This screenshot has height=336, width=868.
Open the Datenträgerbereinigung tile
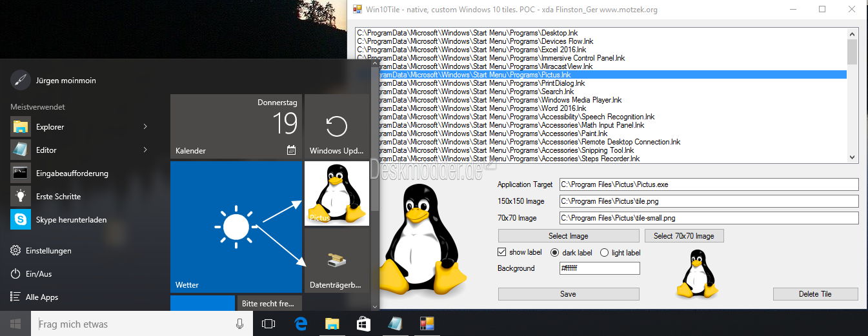(336, 261)
